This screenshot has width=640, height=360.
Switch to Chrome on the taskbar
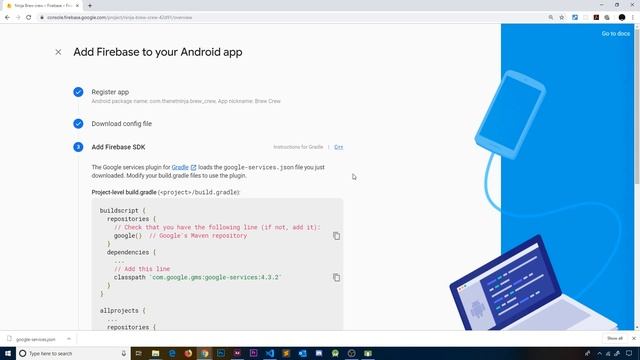204,353
